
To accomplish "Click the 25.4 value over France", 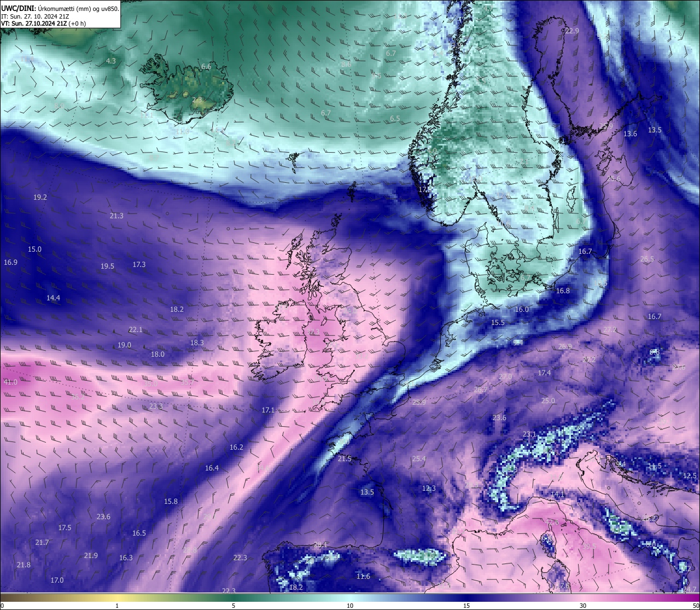I will (x=419, y=458).
